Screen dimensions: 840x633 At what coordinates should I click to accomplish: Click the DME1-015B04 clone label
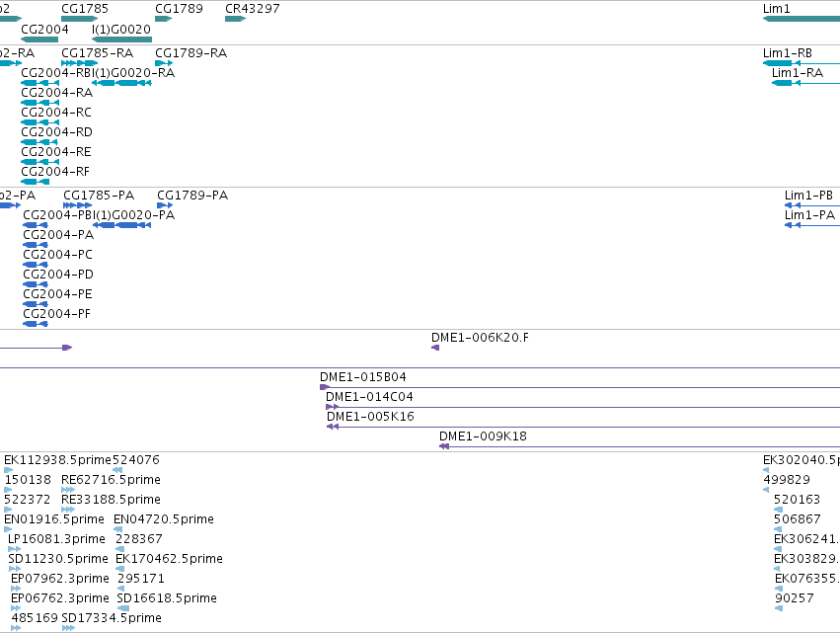coord(363,377)
